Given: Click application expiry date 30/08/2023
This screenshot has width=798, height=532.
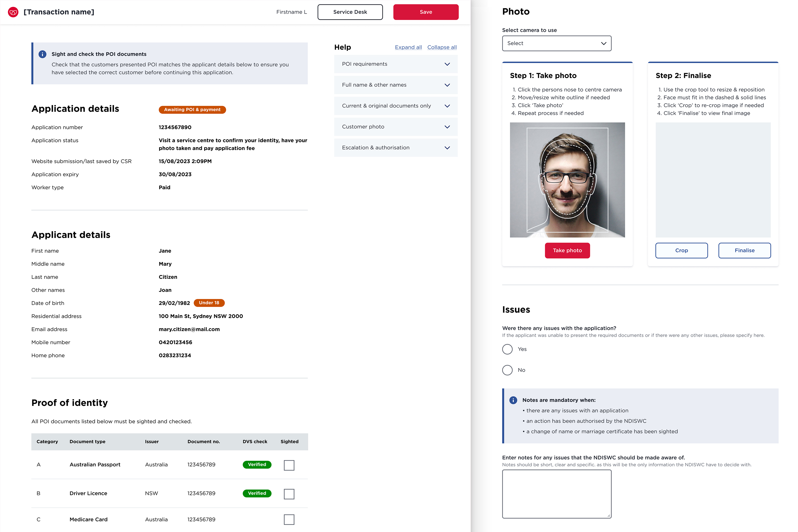Looking at the screenshot, I should (x=175, y=175).
